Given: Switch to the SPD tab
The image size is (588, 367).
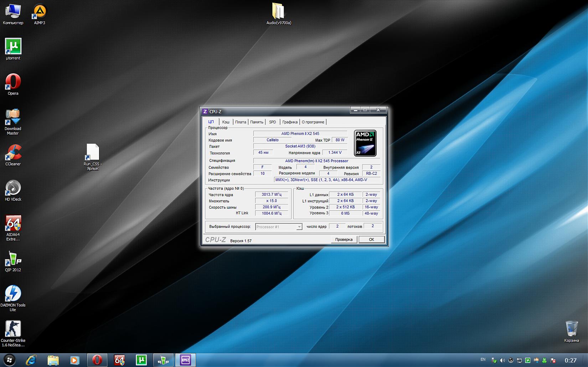Looking at the screenshot, I should 272,122.
